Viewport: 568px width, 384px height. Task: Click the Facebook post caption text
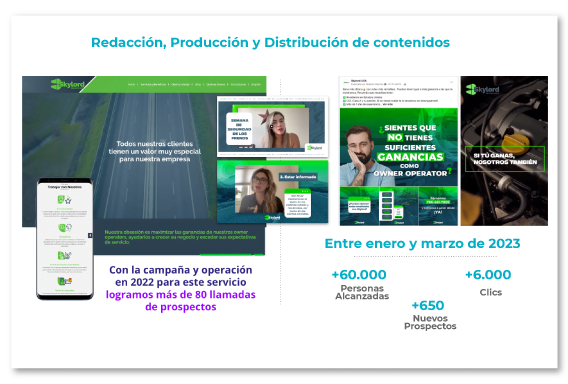[x=398, y=96]
